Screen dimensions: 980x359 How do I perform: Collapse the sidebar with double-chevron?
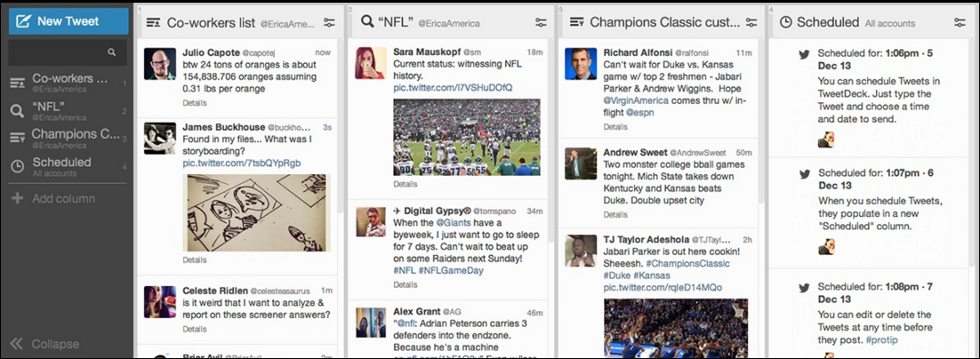pos(17,344)
